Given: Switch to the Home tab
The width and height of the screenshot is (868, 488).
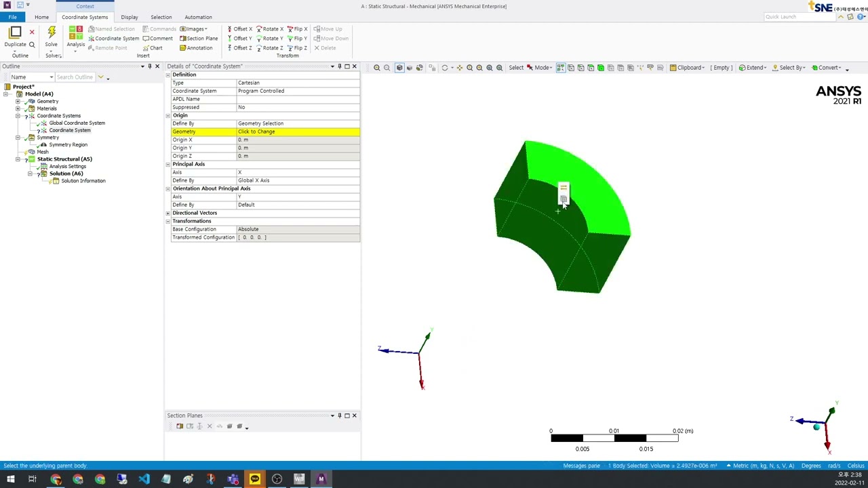Looking at the screenshot, I should pos(41,17).
